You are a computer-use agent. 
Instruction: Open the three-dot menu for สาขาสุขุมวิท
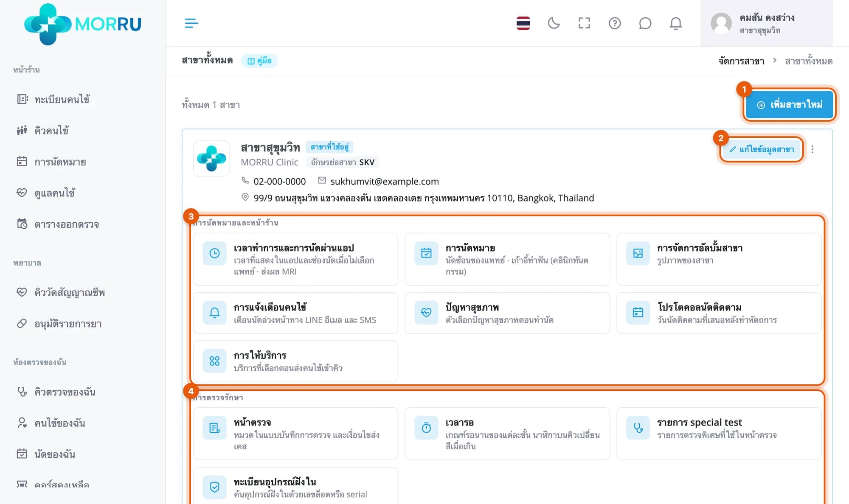click(812, 149)
